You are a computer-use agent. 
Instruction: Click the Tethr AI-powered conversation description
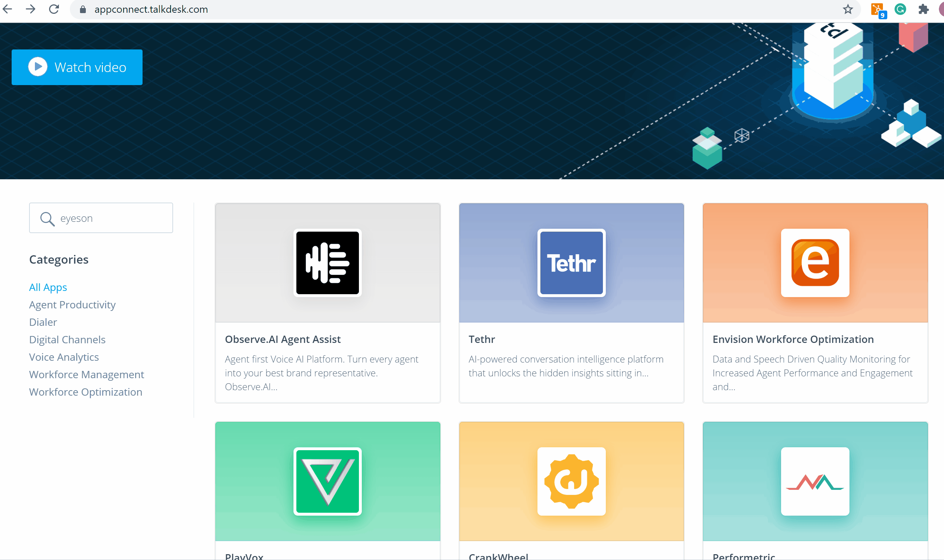coord(566,366)
